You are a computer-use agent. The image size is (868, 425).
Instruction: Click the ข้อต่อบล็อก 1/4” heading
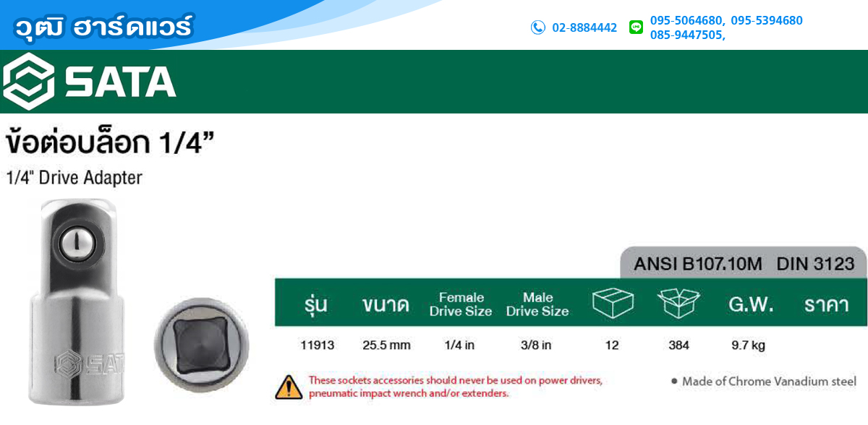[111, 142]
